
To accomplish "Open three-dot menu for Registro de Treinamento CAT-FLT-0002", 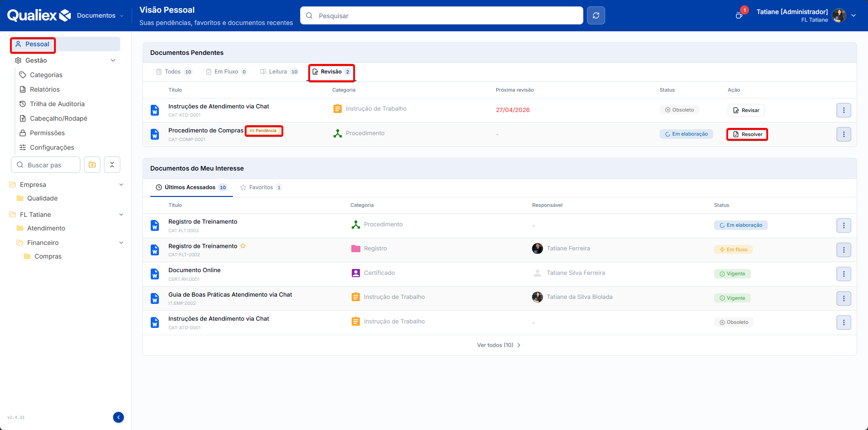I will 844,250.
